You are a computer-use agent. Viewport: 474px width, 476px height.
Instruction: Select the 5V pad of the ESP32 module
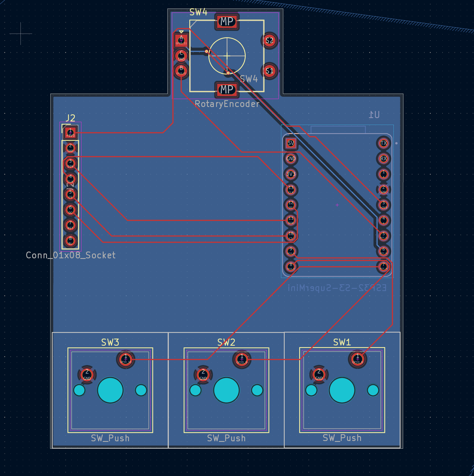pyautogui.click(x=291, y=143)
